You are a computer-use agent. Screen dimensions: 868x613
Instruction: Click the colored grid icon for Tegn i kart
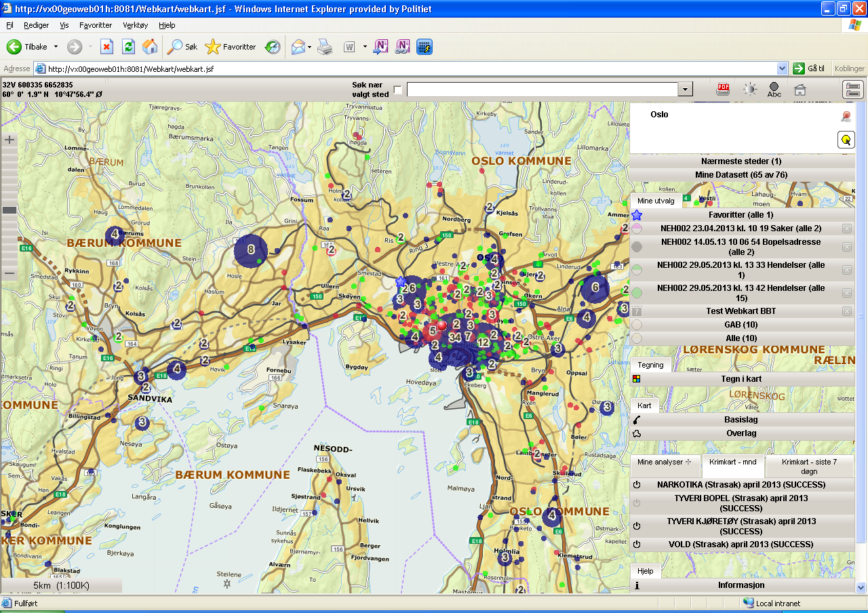(x=636, y=378)
